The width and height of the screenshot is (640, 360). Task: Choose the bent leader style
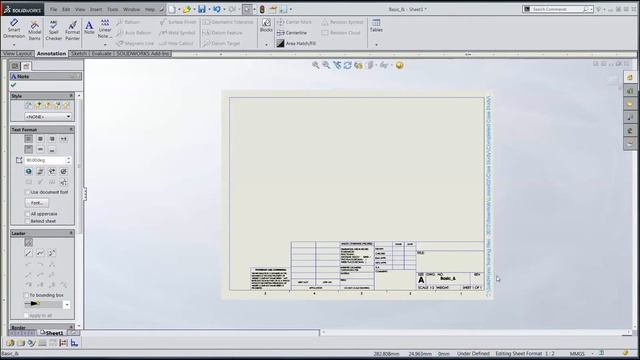40,253
